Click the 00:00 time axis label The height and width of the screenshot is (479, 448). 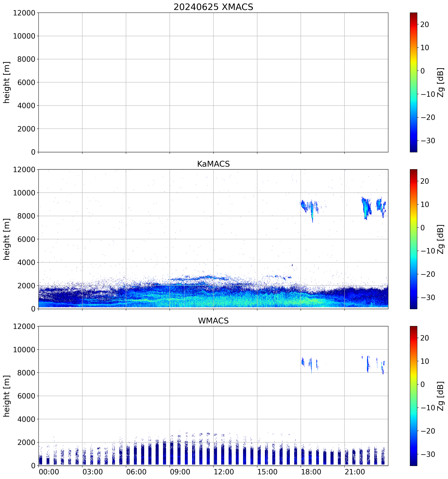click(x=49, y=472)
